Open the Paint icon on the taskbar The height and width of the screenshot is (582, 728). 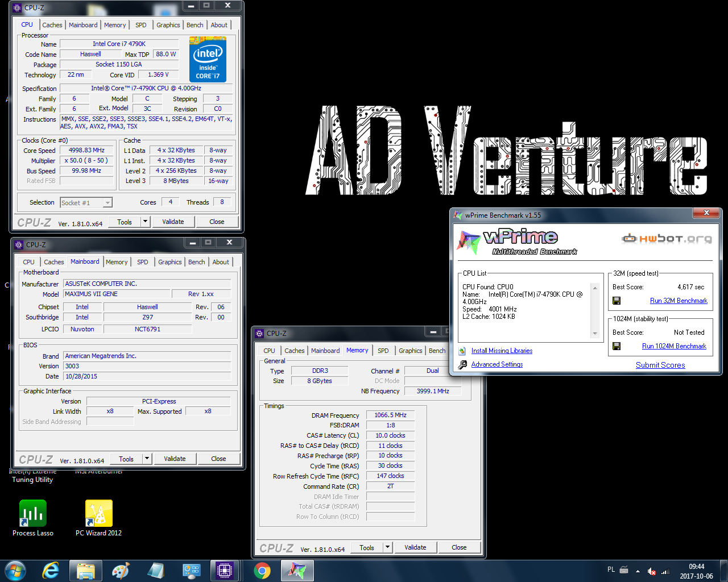point(121,571)
